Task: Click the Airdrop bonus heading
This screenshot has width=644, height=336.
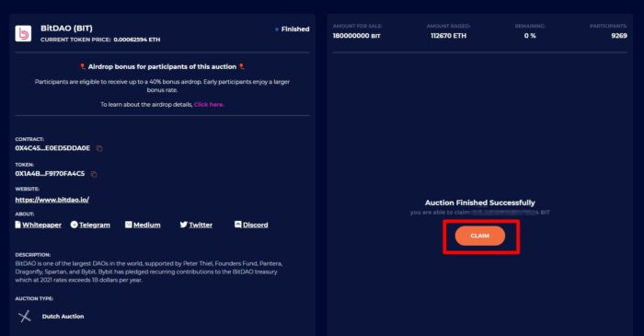Action: click(162, 66)
